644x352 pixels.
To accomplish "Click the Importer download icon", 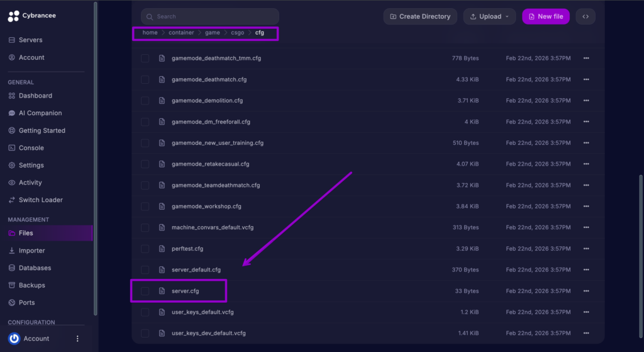I will [13, 251].
